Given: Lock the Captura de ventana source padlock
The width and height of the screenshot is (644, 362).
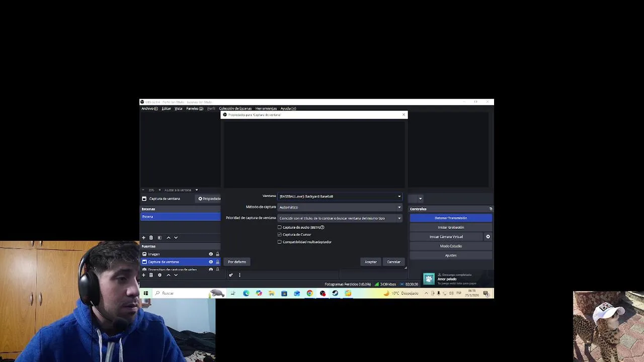Looking at the screenshot, I should coord(217,261).
